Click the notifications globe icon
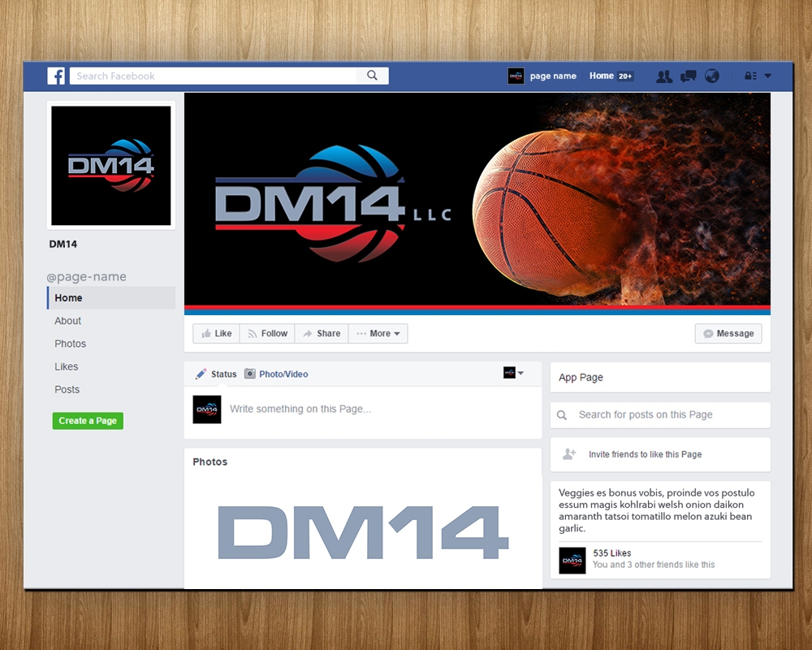The width and height of the screenshot is (812, 650). click(x=711, y=76)
